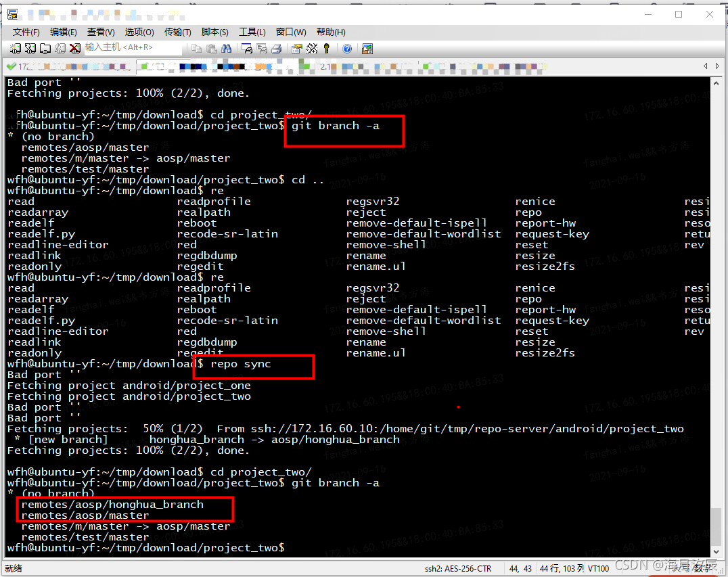Open Find with the binoculars icon
This screenshot has width=728, height=577.
(x=226, y=48)
